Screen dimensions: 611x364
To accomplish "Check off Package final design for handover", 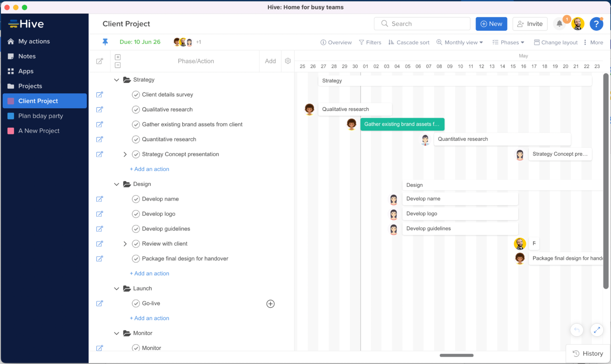I will point(136,259).
